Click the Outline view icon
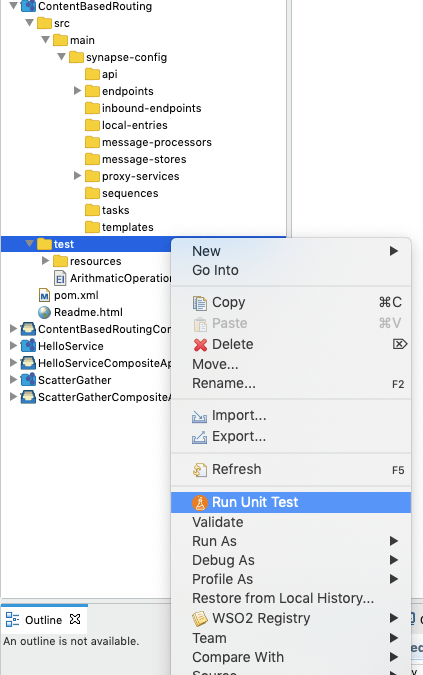The height and width of the screenshot is (675, 423). pos(12,620)
